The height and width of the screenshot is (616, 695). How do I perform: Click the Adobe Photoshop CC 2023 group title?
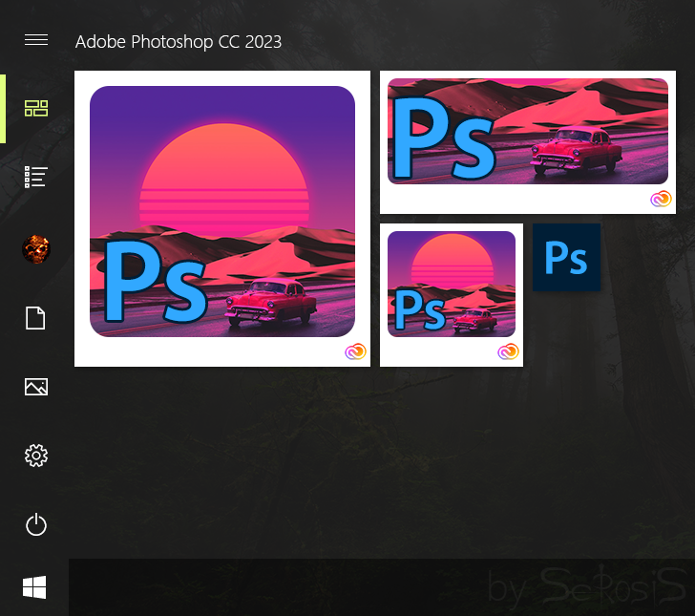pos(179,42)
